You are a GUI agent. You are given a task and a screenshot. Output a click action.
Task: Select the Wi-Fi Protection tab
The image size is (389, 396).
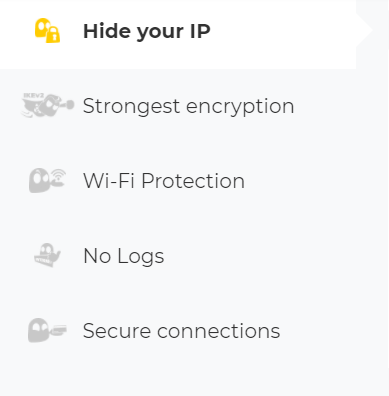164,181
